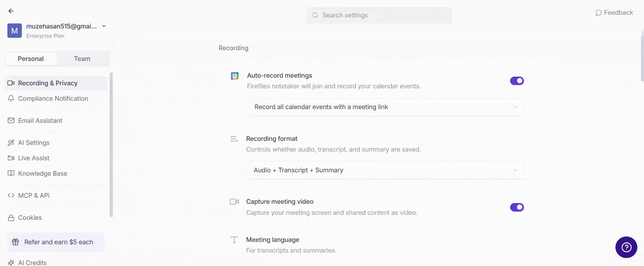Click the book icon beside Knowledge Base
Image resolution: width=644 pixels, height=266 pixels.
(x=11, y=174)
